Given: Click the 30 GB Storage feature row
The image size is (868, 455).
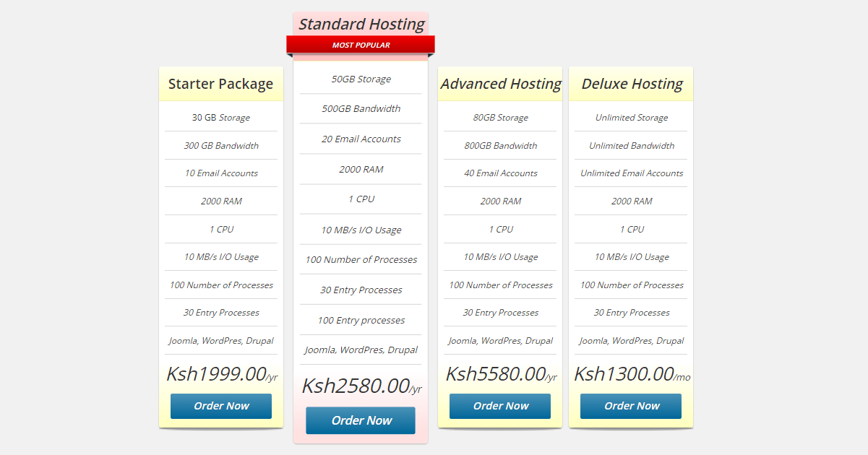Looking at the screenshot, I should pos(220,118).
